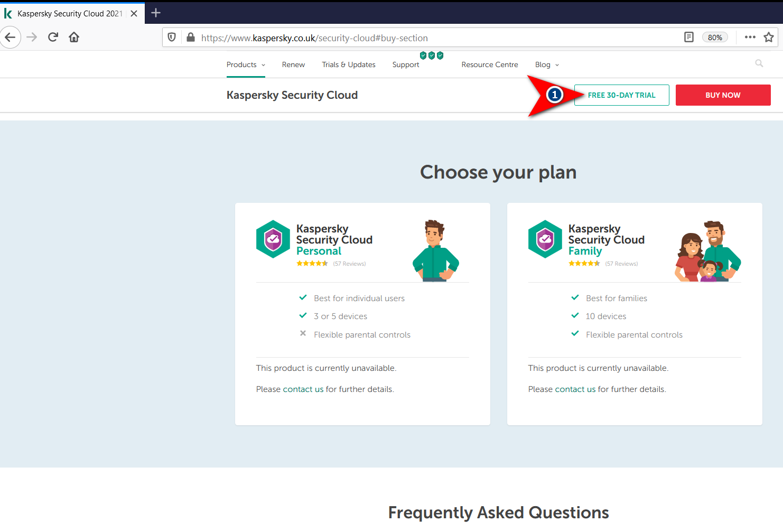The width and height of the screenshot is (783, 532).
Task: Click the Kaspersky Security Cloud Family title
Action: tap(607, 240)
